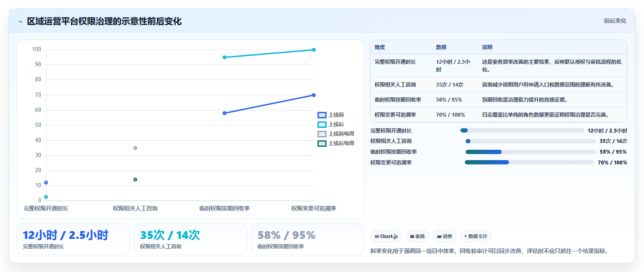Click the green 上线后每周 point at 14
Screen dimensions: 644x272
(135, 179)
